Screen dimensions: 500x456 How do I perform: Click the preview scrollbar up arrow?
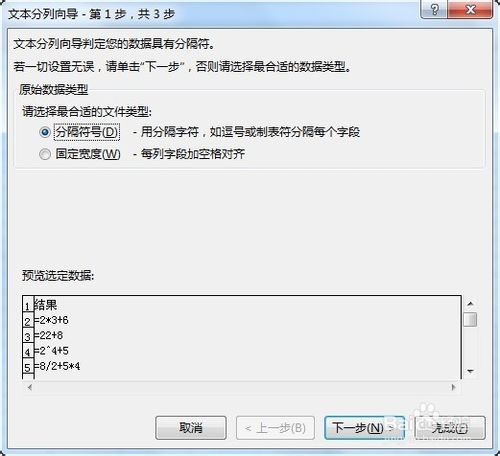[471, 304]
